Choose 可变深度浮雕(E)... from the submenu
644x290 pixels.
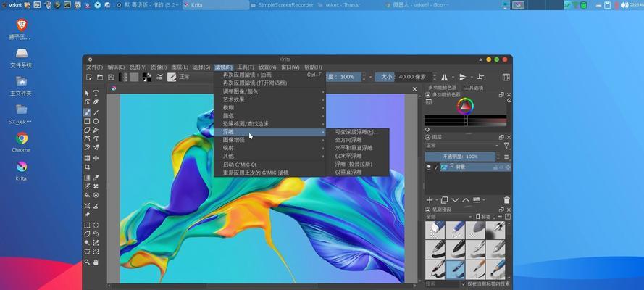[356, 132]
